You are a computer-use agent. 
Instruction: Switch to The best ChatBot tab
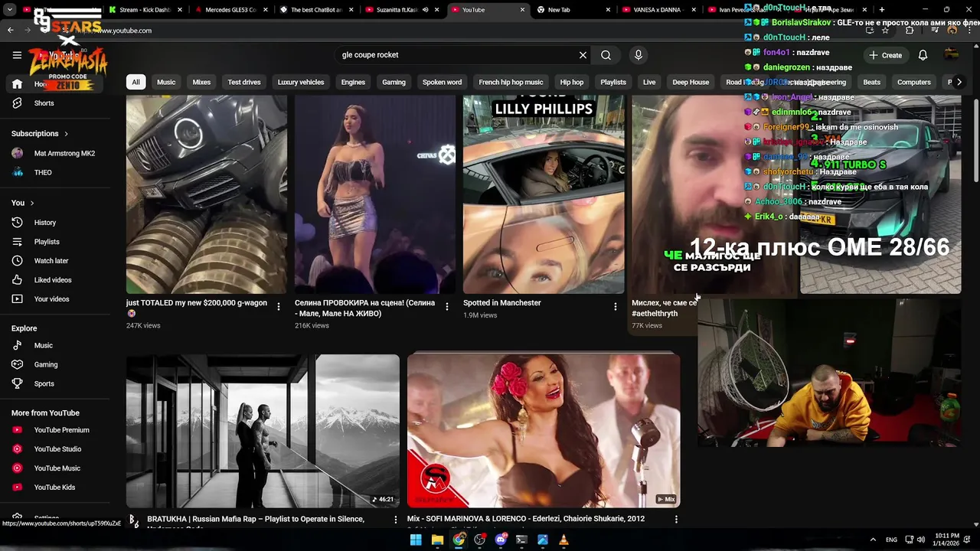315,10
